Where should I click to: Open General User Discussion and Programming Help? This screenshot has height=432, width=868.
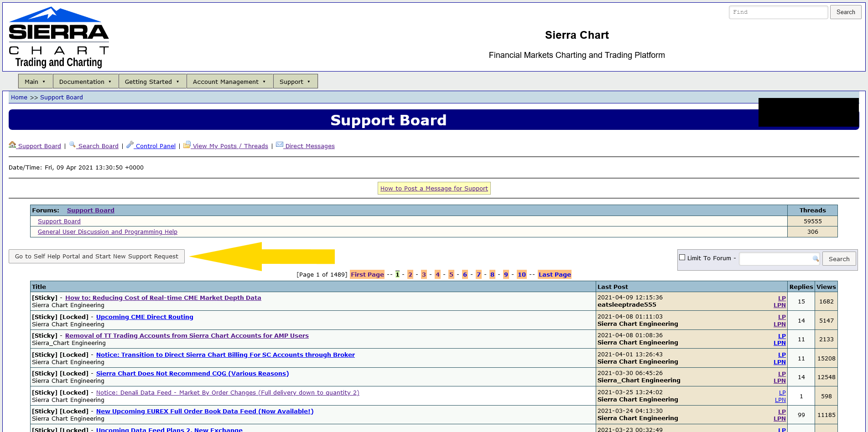click(x=108, y=232)
